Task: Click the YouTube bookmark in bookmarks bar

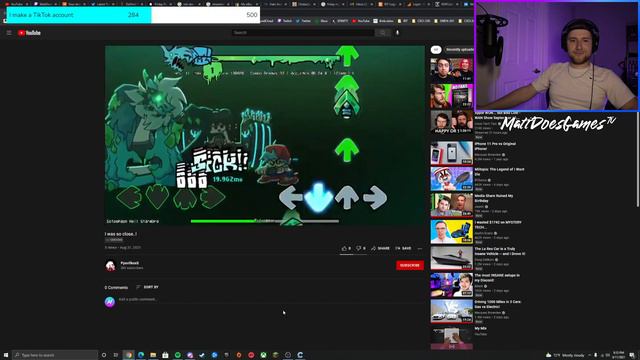Action: (x=360, y=21)
